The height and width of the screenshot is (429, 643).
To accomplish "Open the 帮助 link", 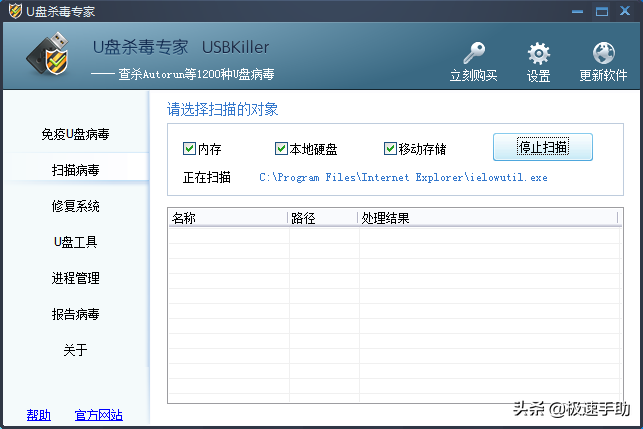I will (39, 415).
